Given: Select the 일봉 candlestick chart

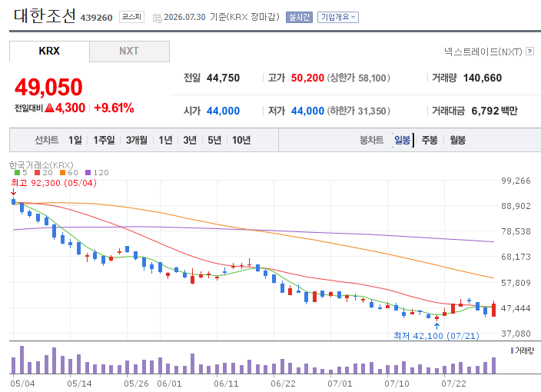Looking at the screenshot, I should [x=403, y=140].
